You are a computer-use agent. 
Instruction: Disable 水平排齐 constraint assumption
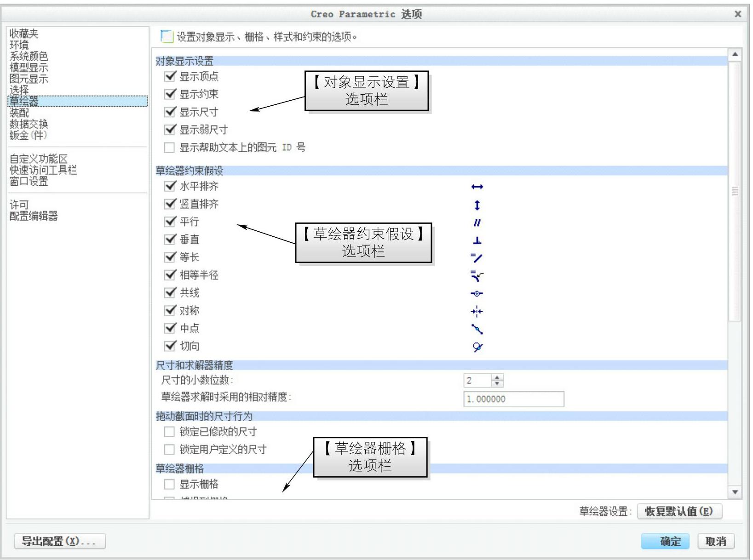pos(170,186)
